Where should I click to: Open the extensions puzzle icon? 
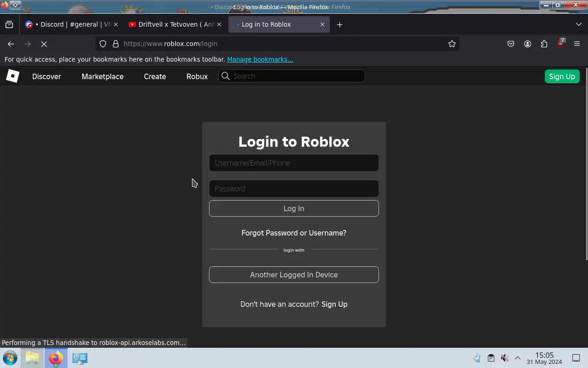click(544, 44)
